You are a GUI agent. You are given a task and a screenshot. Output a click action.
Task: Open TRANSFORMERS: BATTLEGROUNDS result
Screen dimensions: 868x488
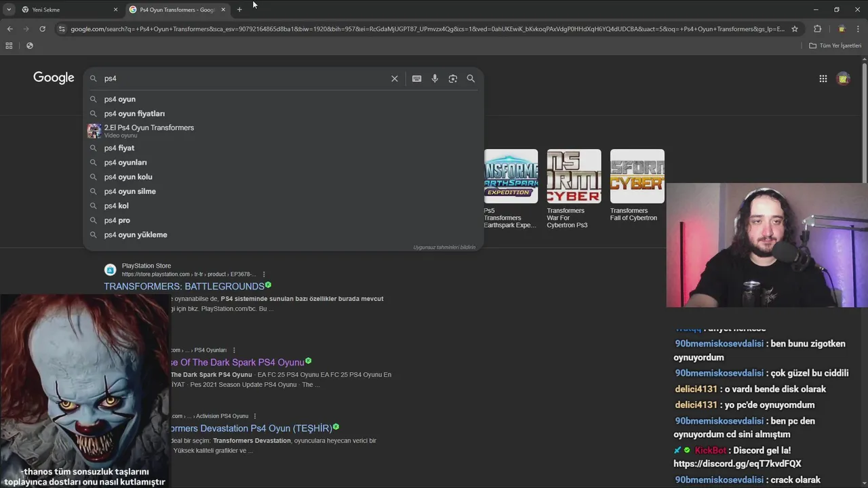184,287
